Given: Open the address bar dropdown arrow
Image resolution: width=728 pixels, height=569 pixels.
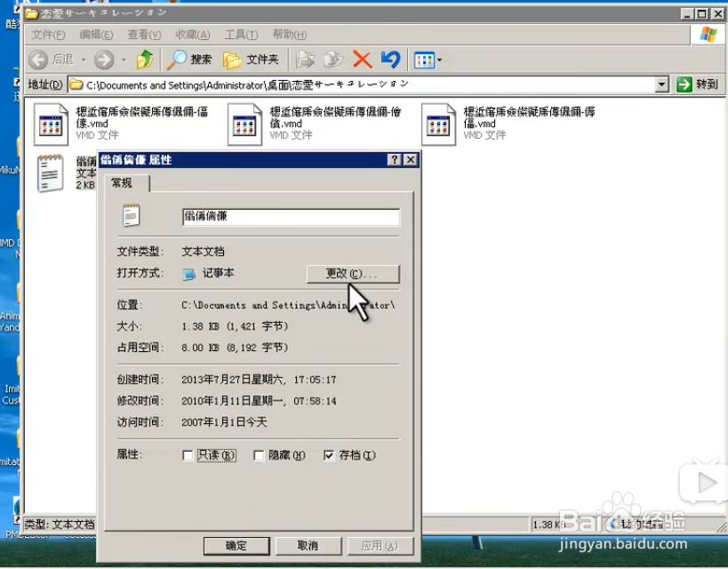Looking at the screenshot, I should [x=662, y=84].
